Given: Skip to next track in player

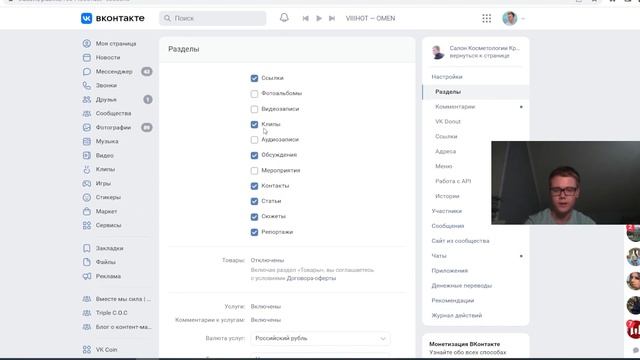Looking at the screenshot, I should 332,18.
